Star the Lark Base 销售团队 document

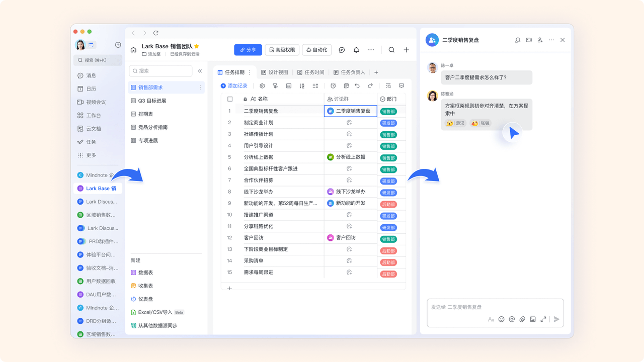[x=197, y=46]
